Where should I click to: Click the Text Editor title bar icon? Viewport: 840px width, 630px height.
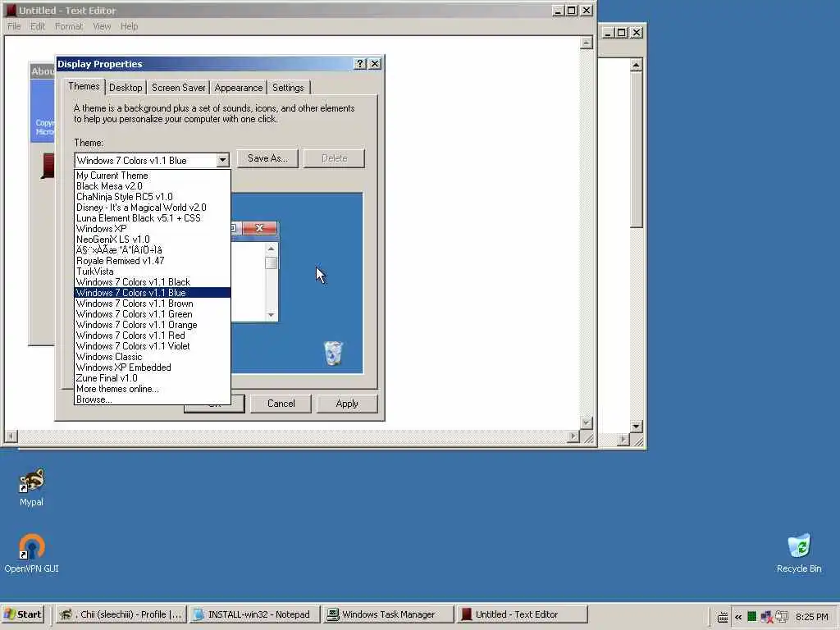[x=11, y=10]
